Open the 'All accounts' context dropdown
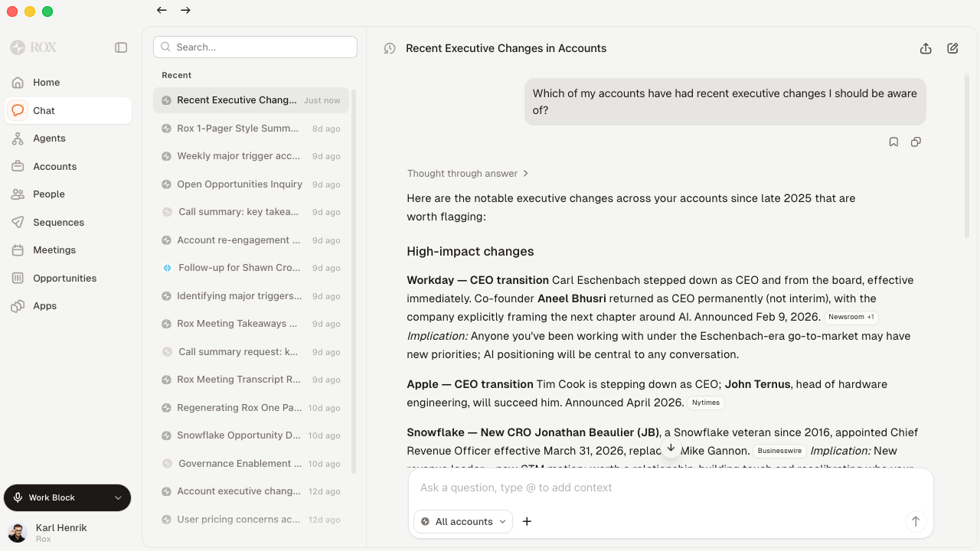The height and width of the screenshot is (551, 980). 463,521
